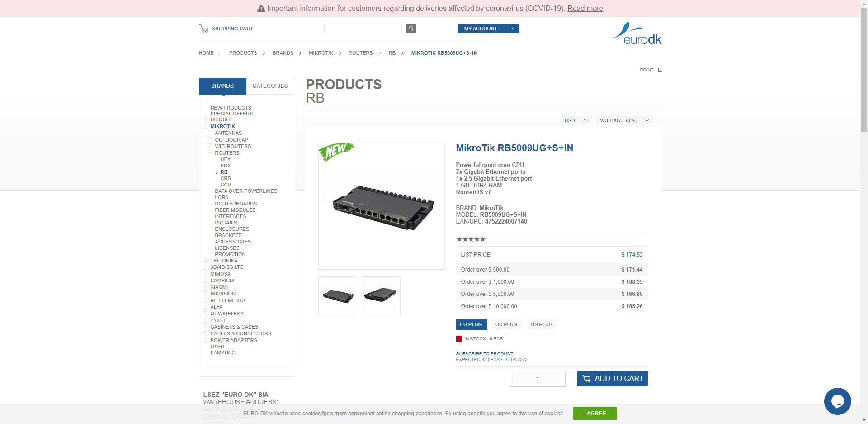The height and width of the screenshot is (424, 868).
Task: Open the CABINETS & CASES category
Action: [x=234, y=327]
